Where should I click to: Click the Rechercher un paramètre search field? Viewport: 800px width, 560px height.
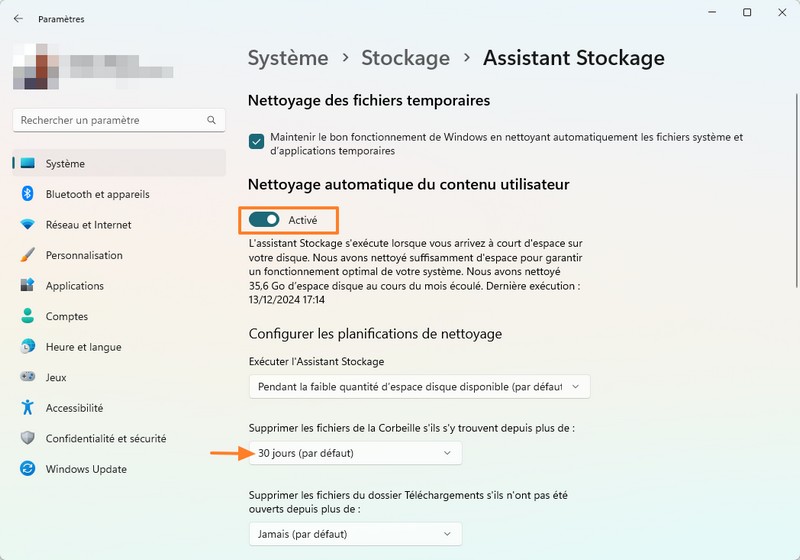pos(110,120)
